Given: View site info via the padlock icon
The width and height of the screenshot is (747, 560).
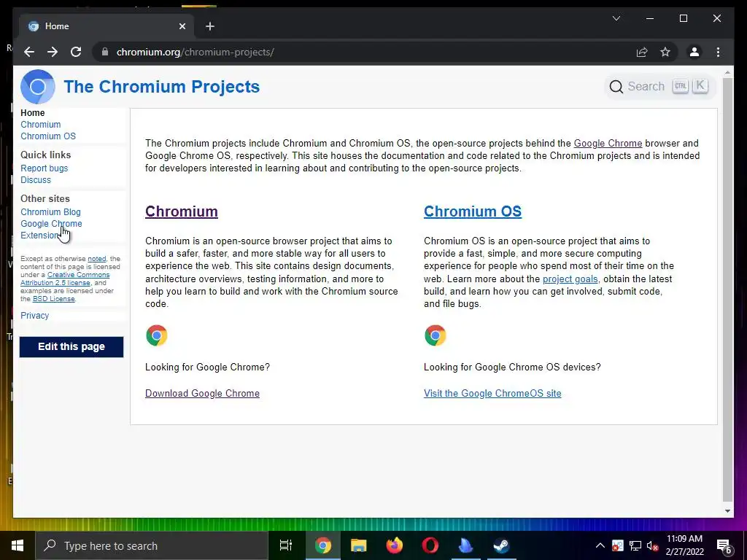Looking at the screenshot, I should coord(105,52).
